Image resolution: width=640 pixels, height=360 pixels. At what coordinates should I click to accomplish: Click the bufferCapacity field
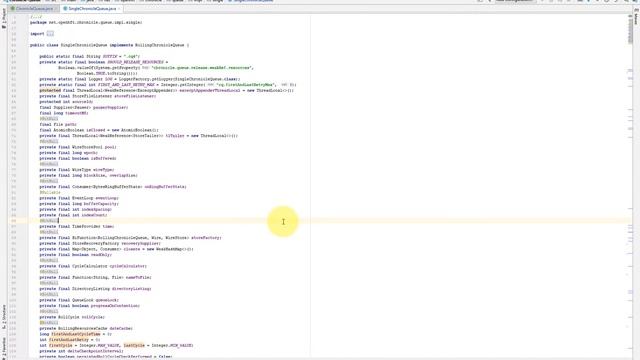click(101, 204)
